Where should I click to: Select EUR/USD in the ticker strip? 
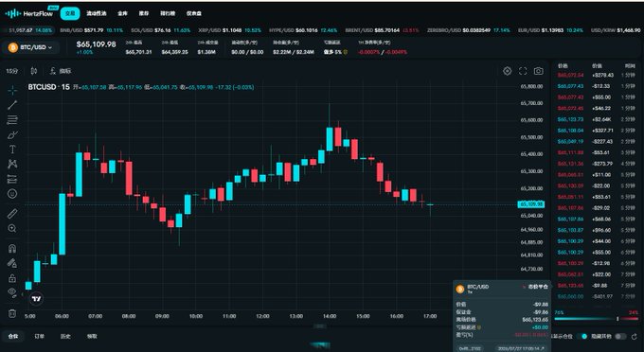(550, 30)
